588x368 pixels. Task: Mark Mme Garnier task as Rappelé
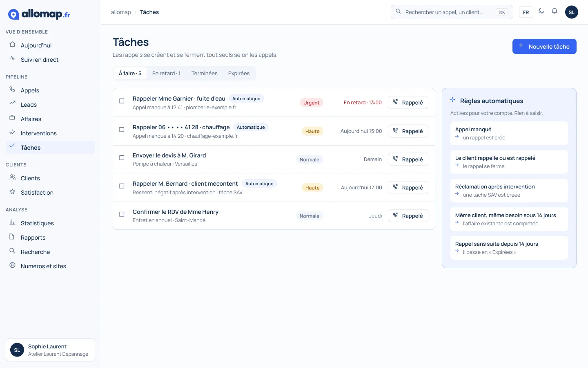pyautogui.click(x=408, y=103)
